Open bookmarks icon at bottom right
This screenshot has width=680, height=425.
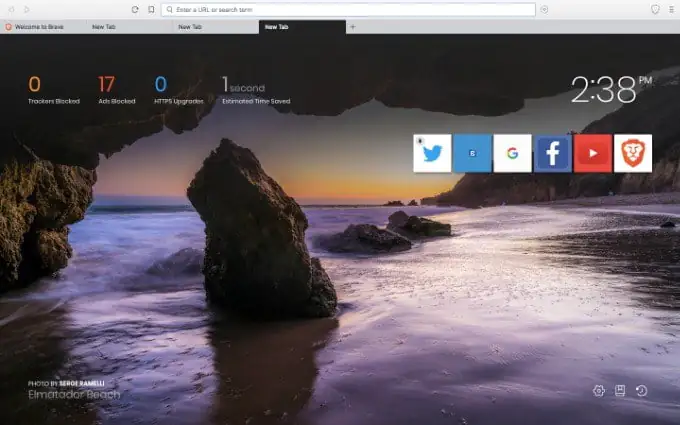pyautogui.click(x=620, y=391)
